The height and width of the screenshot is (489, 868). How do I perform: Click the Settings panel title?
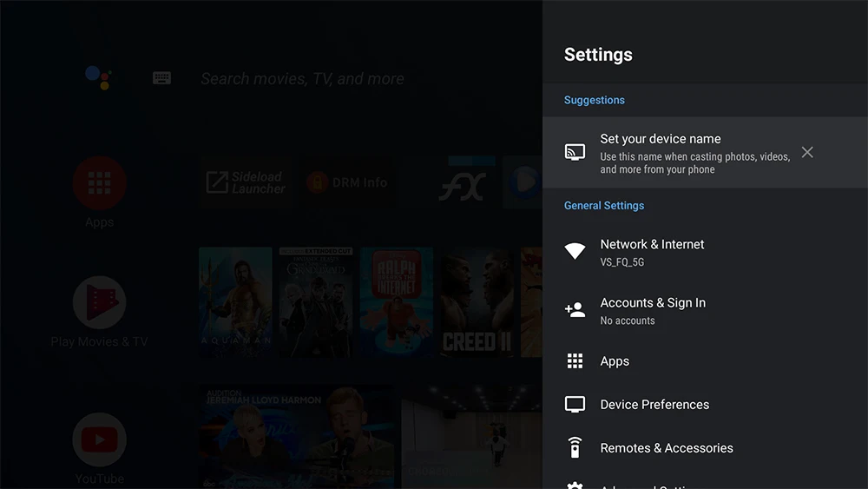(598, 55)
